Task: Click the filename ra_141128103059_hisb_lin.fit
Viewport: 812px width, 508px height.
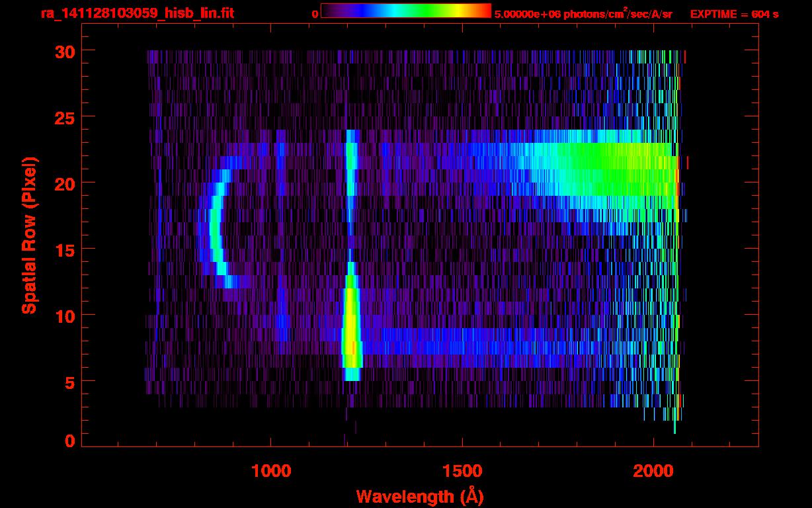Action: pyautogui.click(x=137, y=13)
